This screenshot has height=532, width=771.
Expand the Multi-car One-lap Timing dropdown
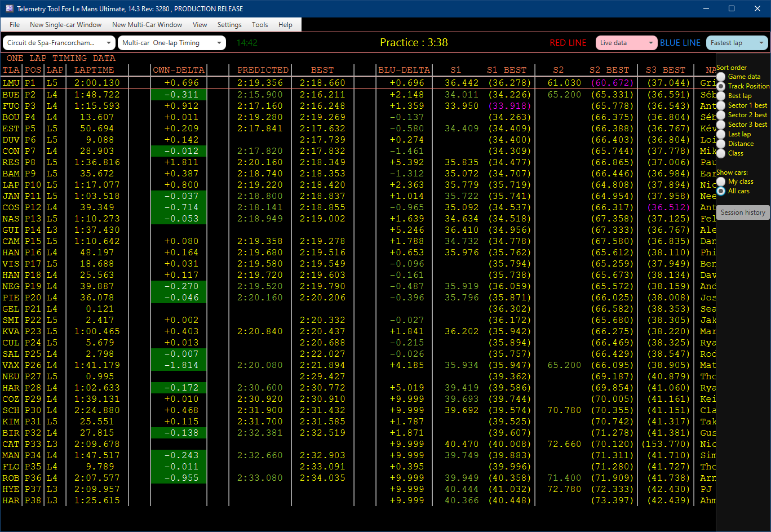172,43
